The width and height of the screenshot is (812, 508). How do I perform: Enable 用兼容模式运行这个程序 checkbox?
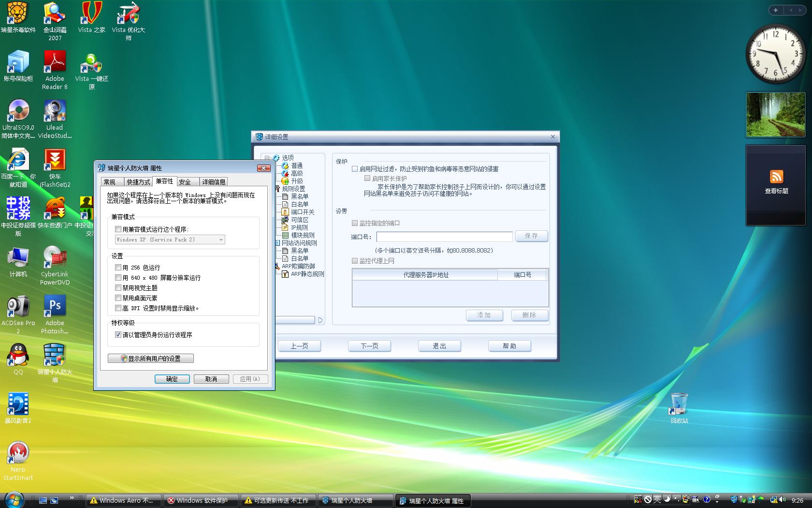[x=118, y=229]
